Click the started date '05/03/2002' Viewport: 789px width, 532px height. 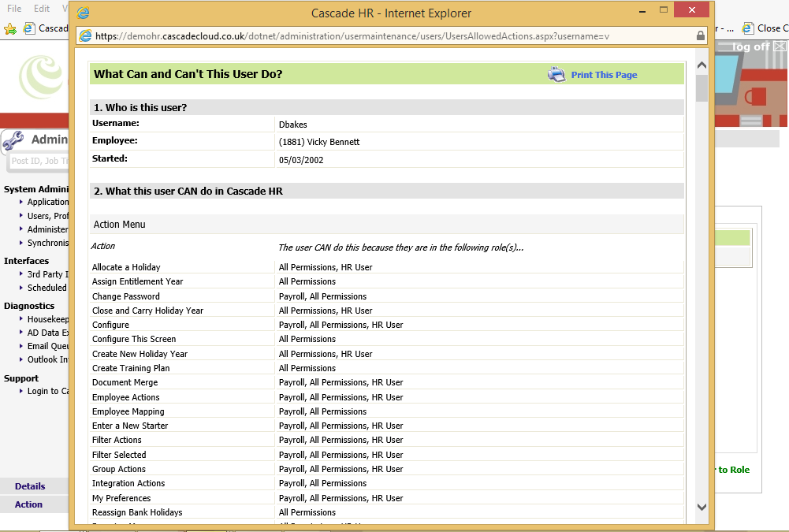301,160
